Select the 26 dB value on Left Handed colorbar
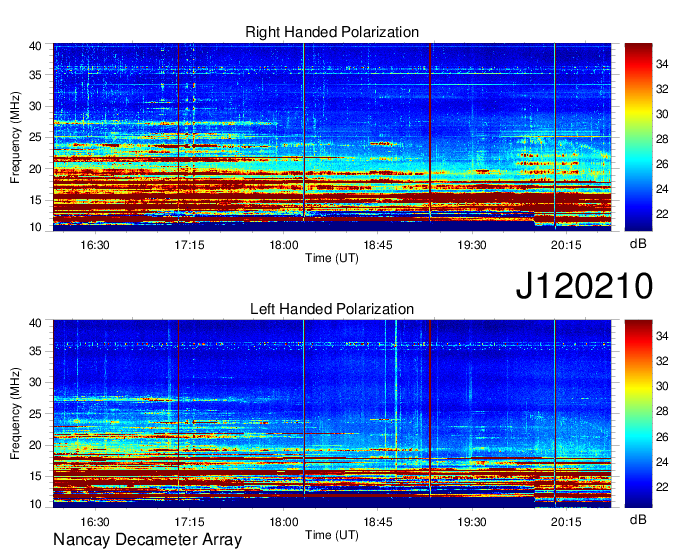 (x=662, y=437)
